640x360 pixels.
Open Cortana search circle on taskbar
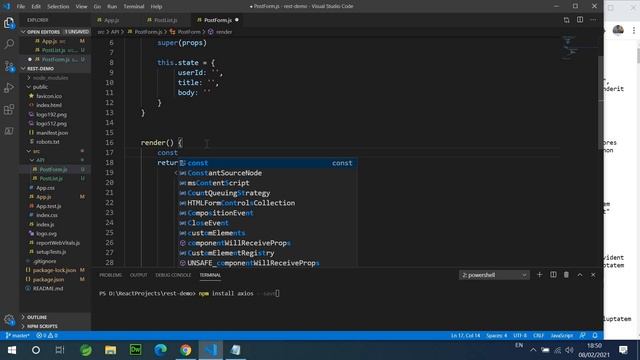[36, 350]
